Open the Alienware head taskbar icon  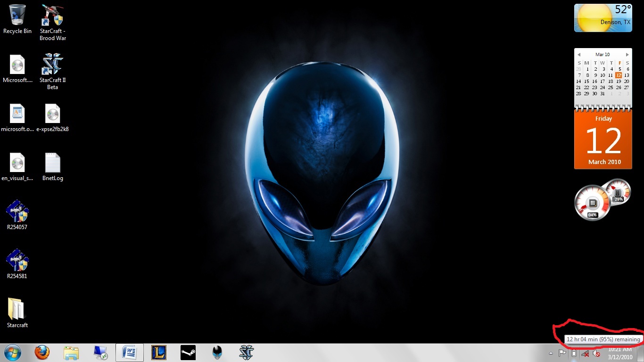pyautogui.click(x=217, y=353)
